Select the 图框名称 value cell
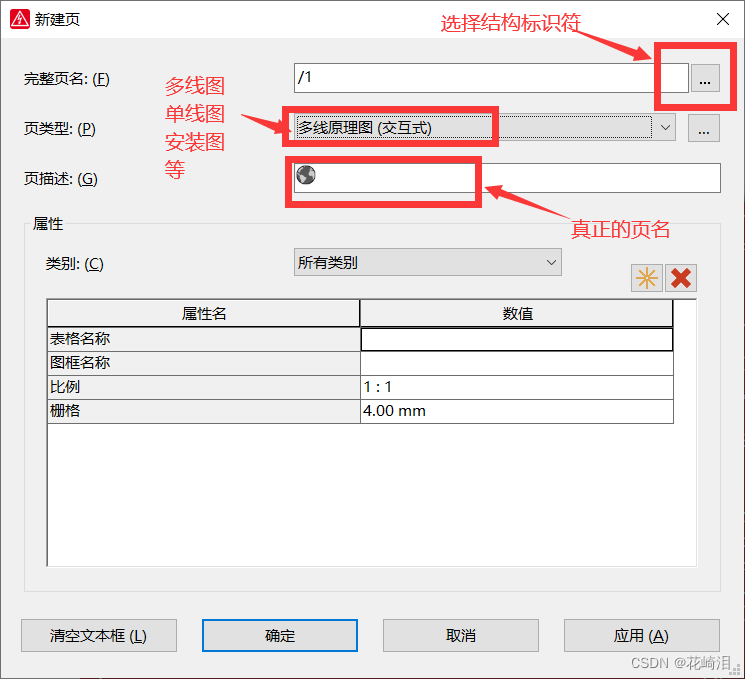The width and height of the screenshot is (745, 679). coord(516,363)
